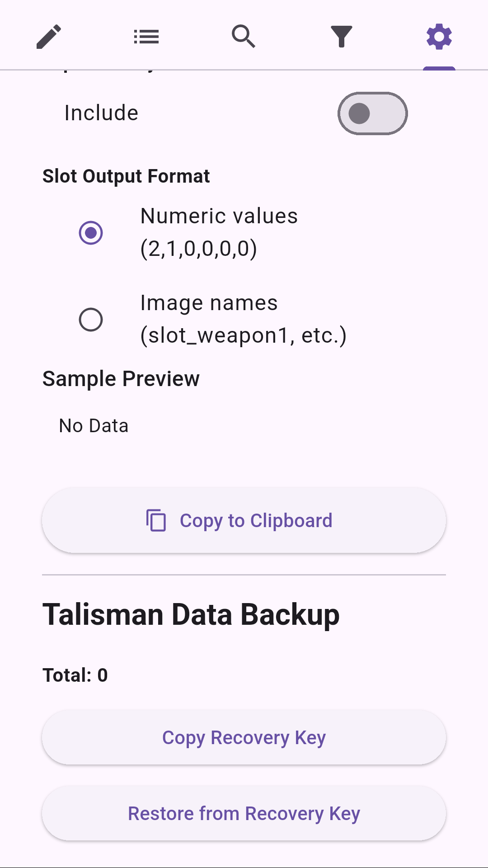Select the Numeric values radio button
Image resolution: width=488 pixels, height=868 pixels.
tap(91, 232)
